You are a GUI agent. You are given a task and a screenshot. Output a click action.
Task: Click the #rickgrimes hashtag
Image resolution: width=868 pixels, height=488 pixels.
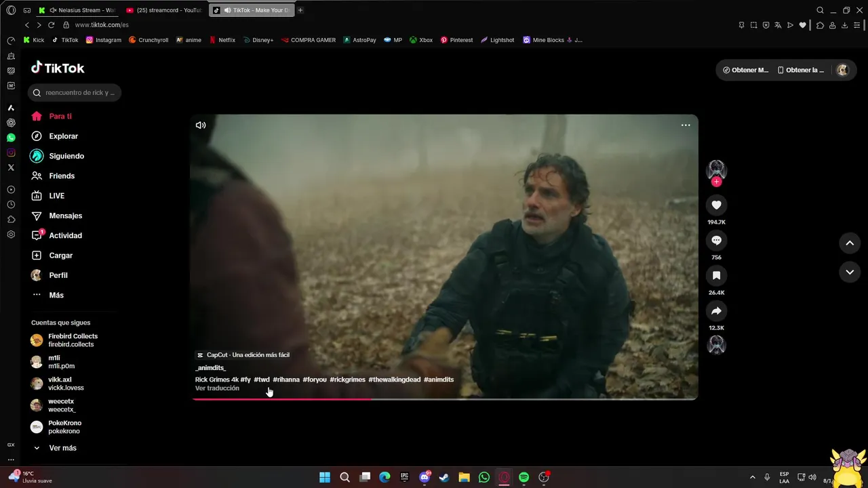[x=347, y=380]
